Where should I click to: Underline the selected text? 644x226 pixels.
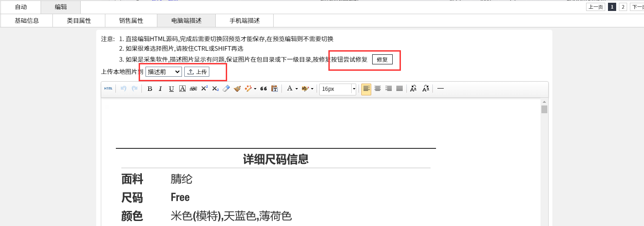pyautogui.click(x=171, y=89)
